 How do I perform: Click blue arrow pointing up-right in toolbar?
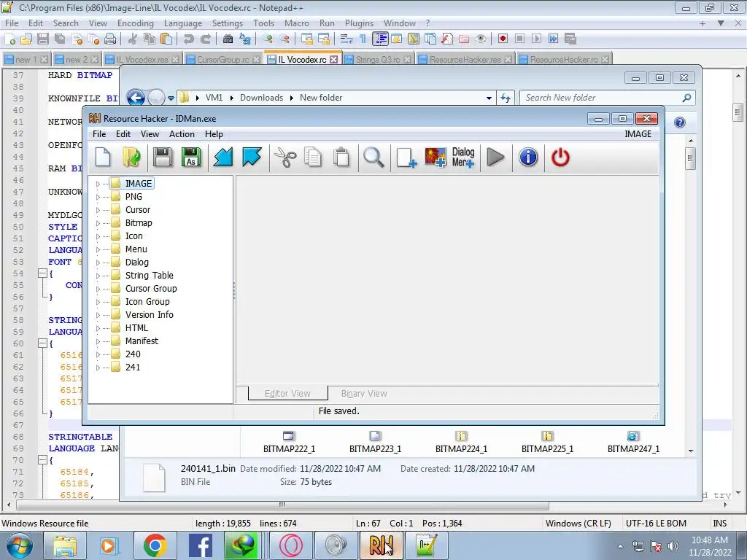point(252,157)
